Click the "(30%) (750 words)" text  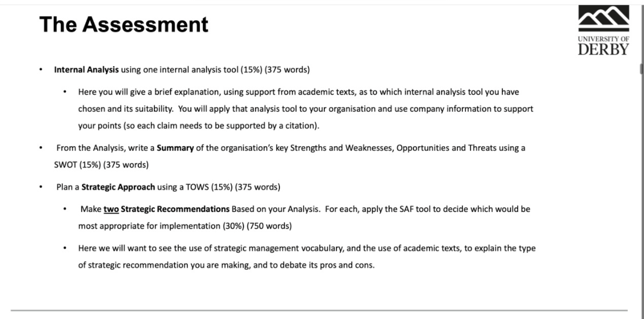257,226
